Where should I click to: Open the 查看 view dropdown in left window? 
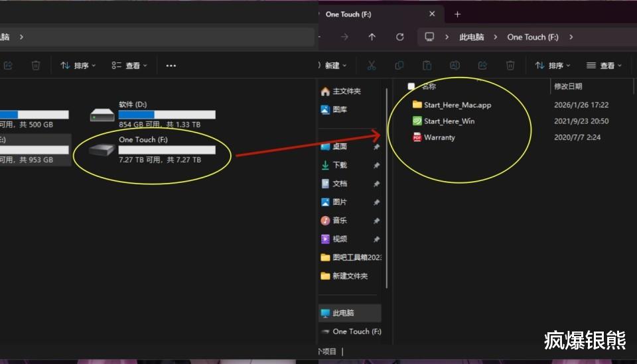click(x=129, y=66)
